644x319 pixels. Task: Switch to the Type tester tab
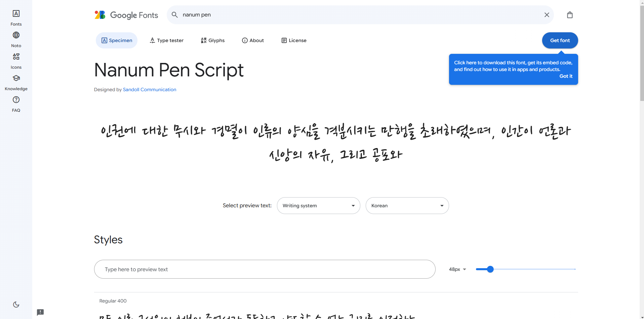click(166, 40)
